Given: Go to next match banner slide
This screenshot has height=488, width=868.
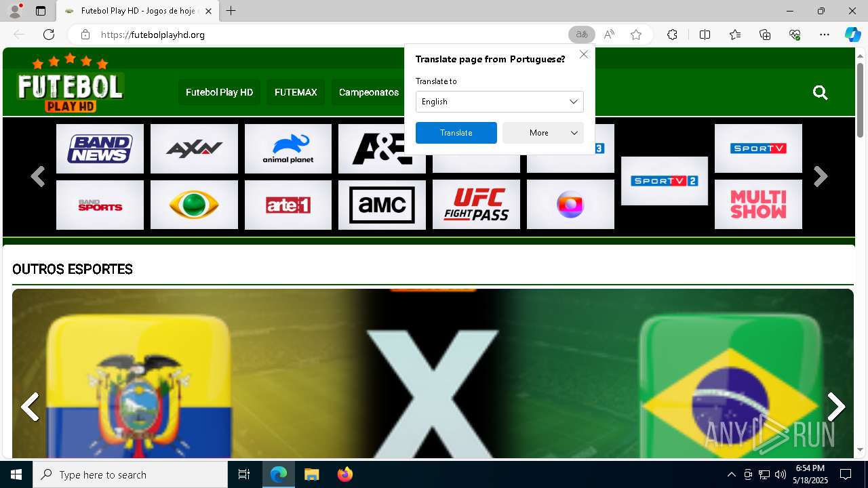Looking at the screenshot, I should click(x=836, y=407).
